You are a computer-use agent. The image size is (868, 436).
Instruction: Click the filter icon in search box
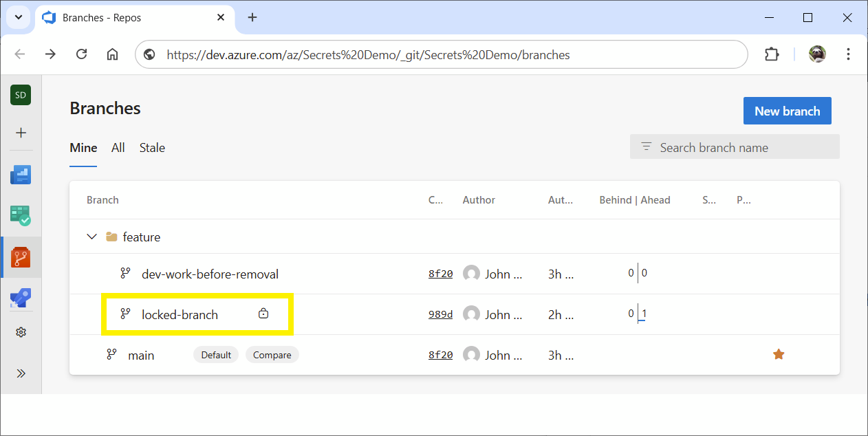click(x=646, y=146)
